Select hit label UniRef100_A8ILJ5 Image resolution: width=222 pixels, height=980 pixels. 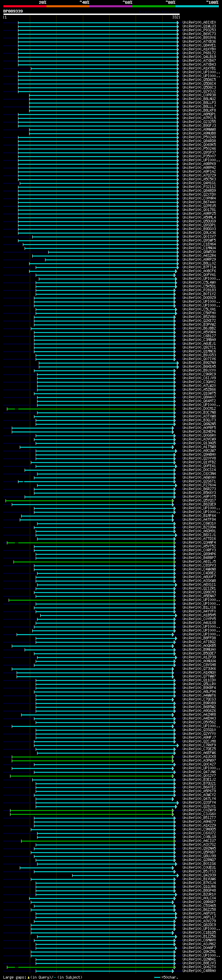pos(199,562)
